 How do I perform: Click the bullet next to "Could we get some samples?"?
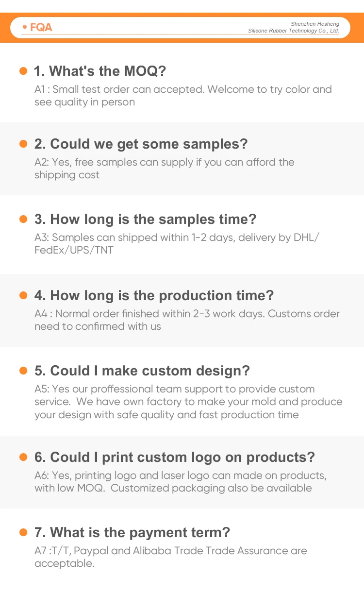click(x=23, y=144)
